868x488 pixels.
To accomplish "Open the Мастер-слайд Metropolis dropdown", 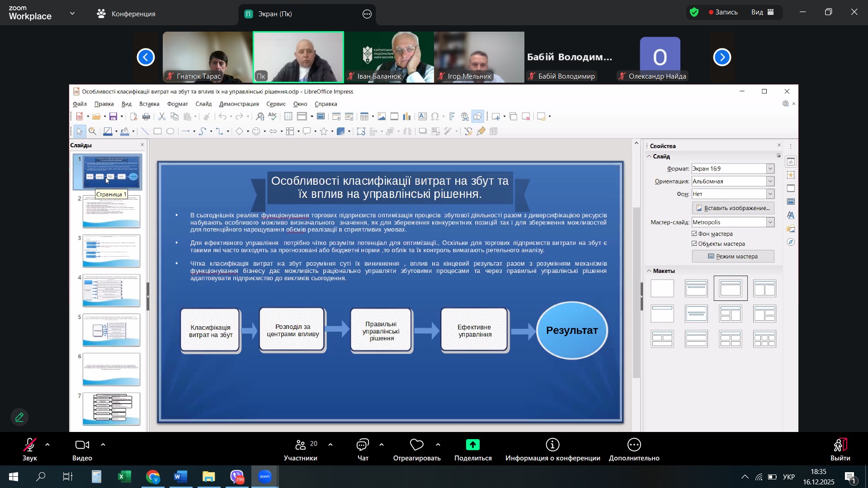I will click(770, 222).
